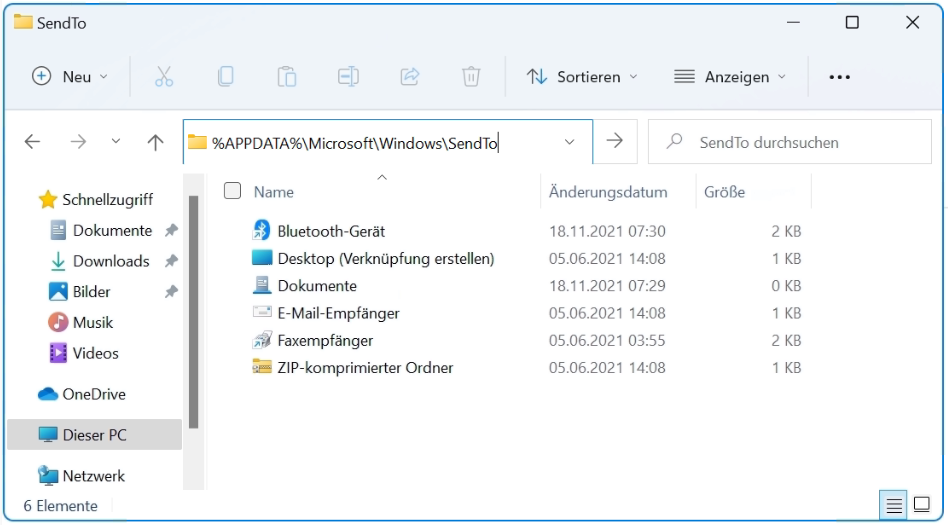The height and width of the screenshot is (525, 948).
Task: Select Dieser PC in the sidebar
Action: pyautogui.click(x=94, y=435)
